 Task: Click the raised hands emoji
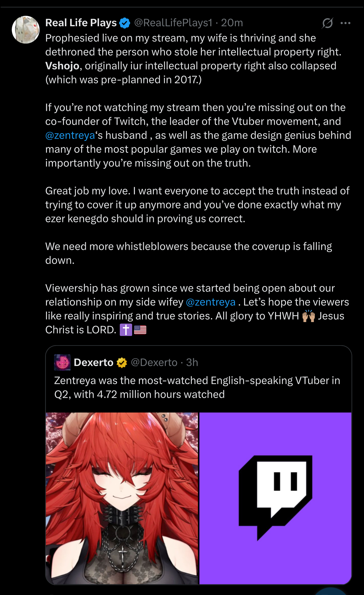pyautogui.click(x=308, y=316)
